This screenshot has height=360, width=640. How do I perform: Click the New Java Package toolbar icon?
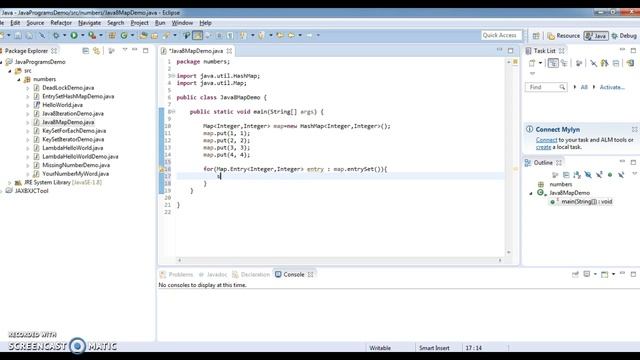111,36
